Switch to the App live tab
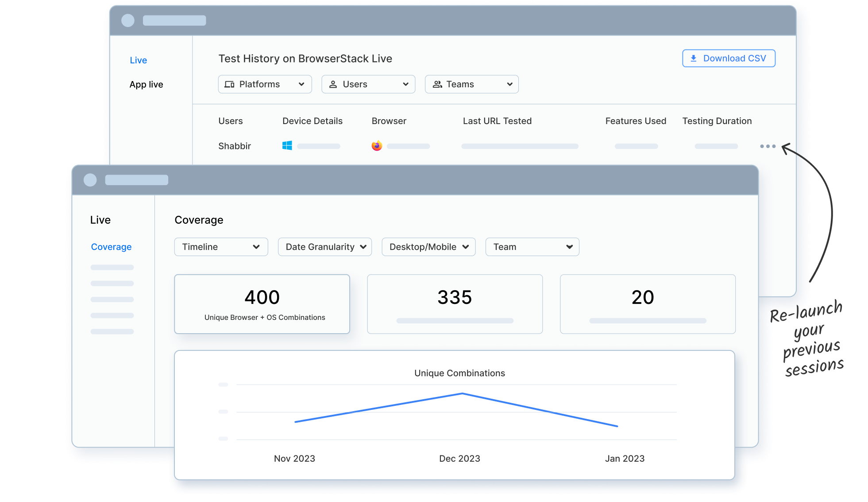This screenshot has width=868, height=502. [146, 84]
